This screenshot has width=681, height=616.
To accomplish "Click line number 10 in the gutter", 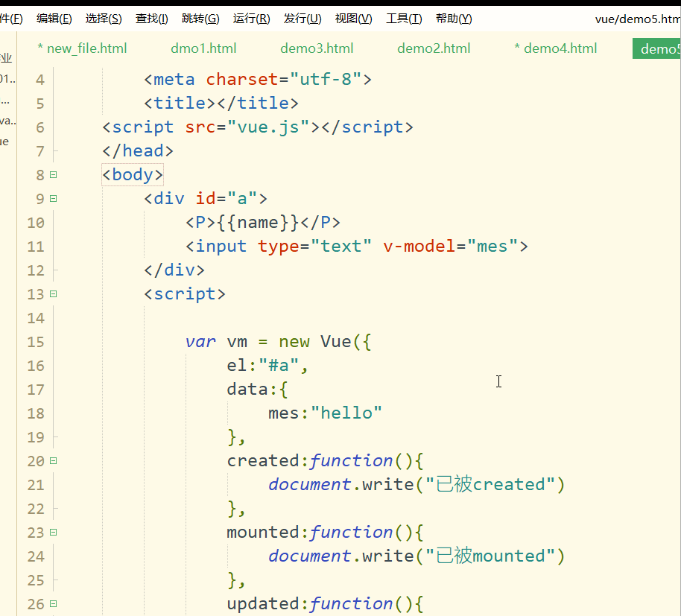I will [36, 223].
